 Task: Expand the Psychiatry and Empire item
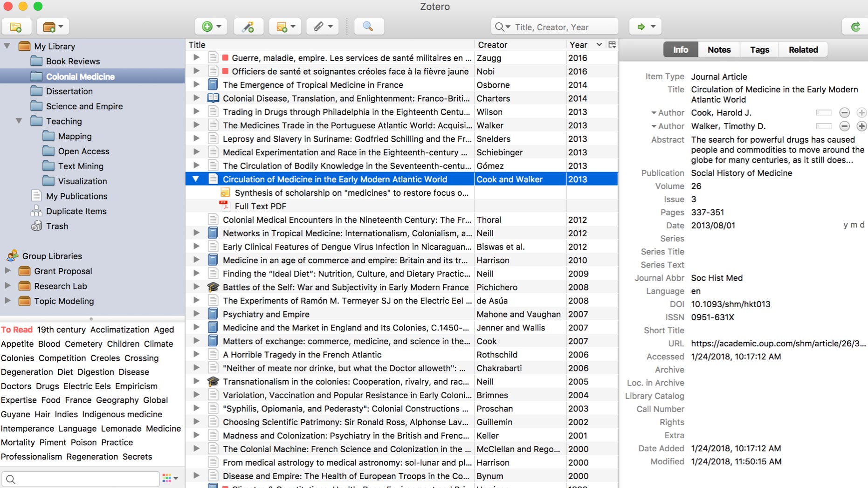(196, 314)
